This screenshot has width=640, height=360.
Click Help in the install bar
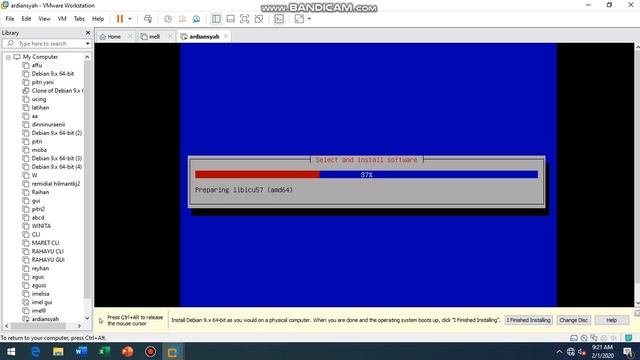click(611, 320)
